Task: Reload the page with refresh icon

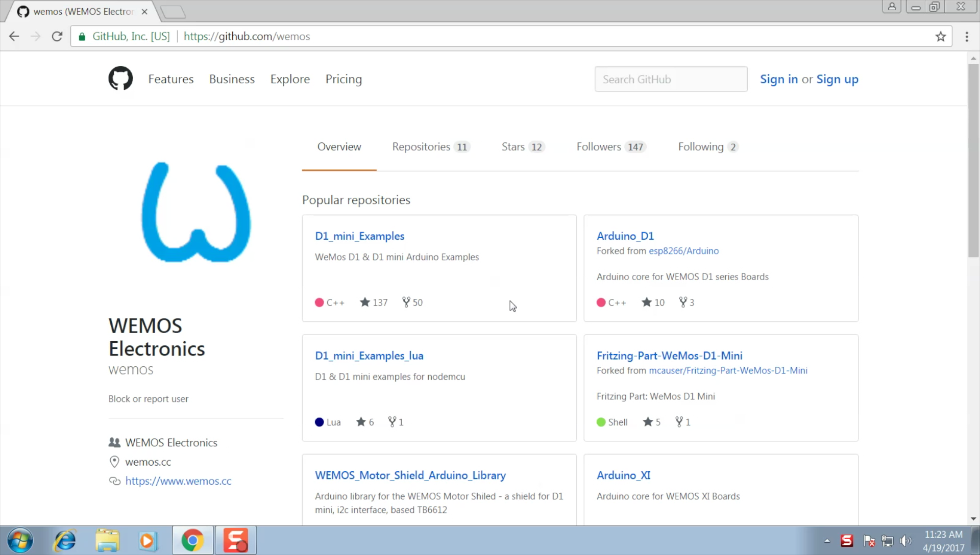Action: coord(57,36)
